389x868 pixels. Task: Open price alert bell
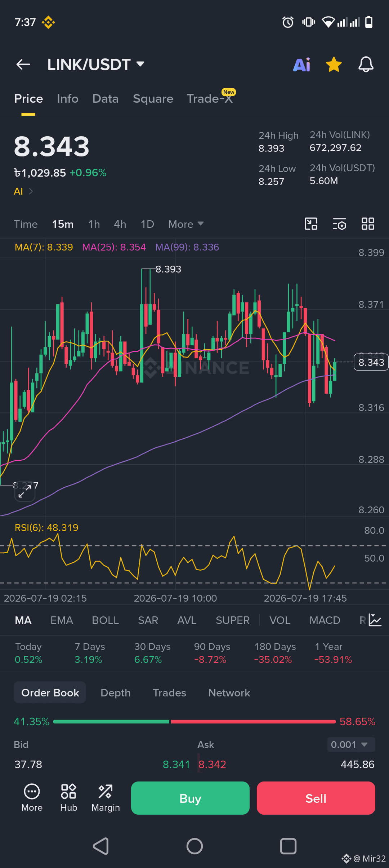pos(366,65)
